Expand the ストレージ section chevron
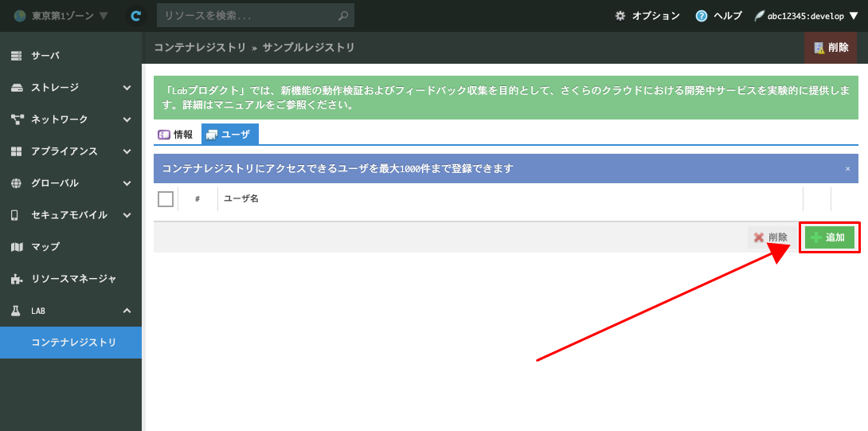868x431 pixels. 127,88
